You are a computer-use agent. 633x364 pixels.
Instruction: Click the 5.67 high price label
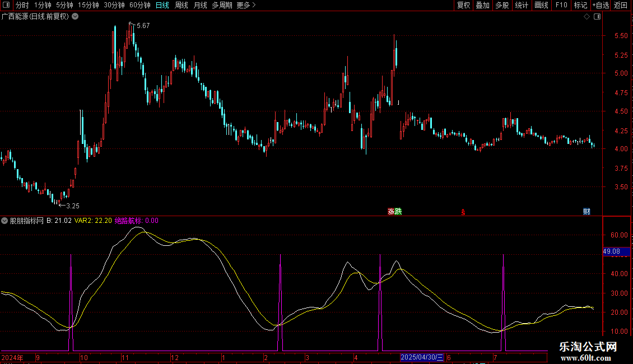(x=143, y=26)
